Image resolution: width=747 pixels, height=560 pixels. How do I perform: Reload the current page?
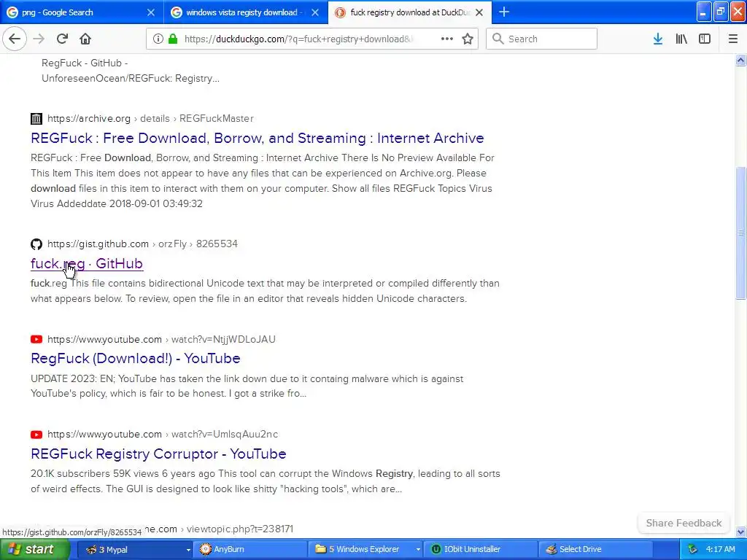click(x=62, y=39)
